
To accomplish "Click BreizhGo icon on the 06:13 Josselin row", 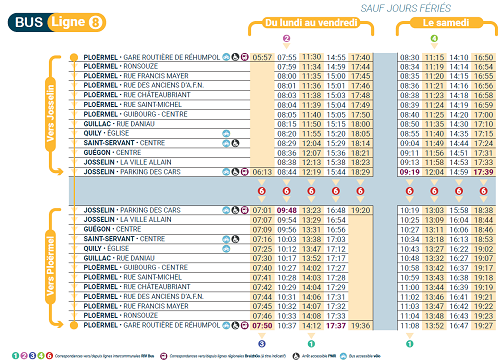I will [245, 172].
